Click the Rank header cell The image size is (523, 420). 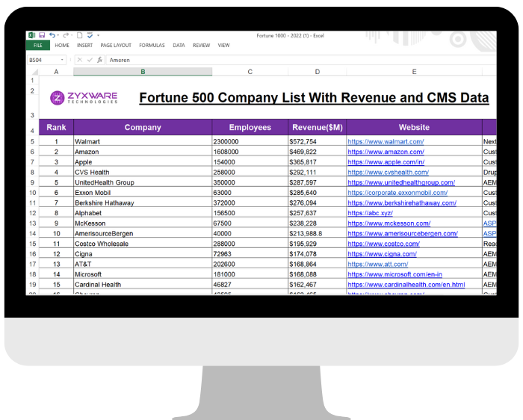(56, 127)
